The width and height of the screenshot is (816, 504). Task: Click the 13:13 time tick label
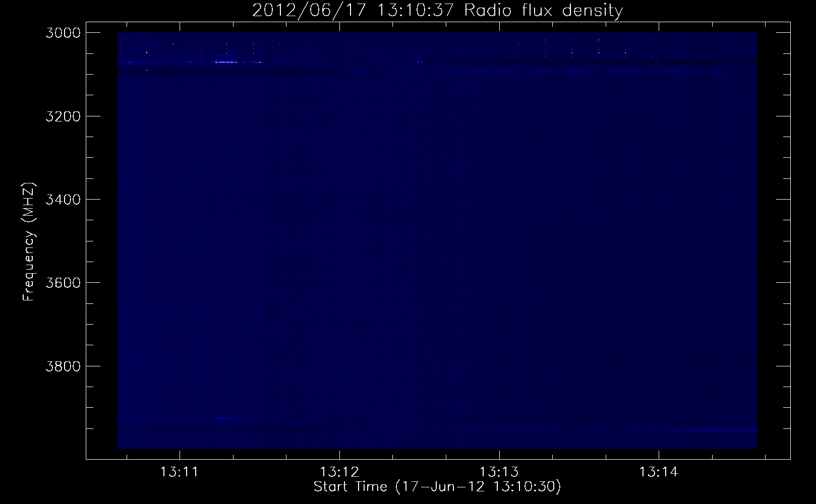coord(499,473)
